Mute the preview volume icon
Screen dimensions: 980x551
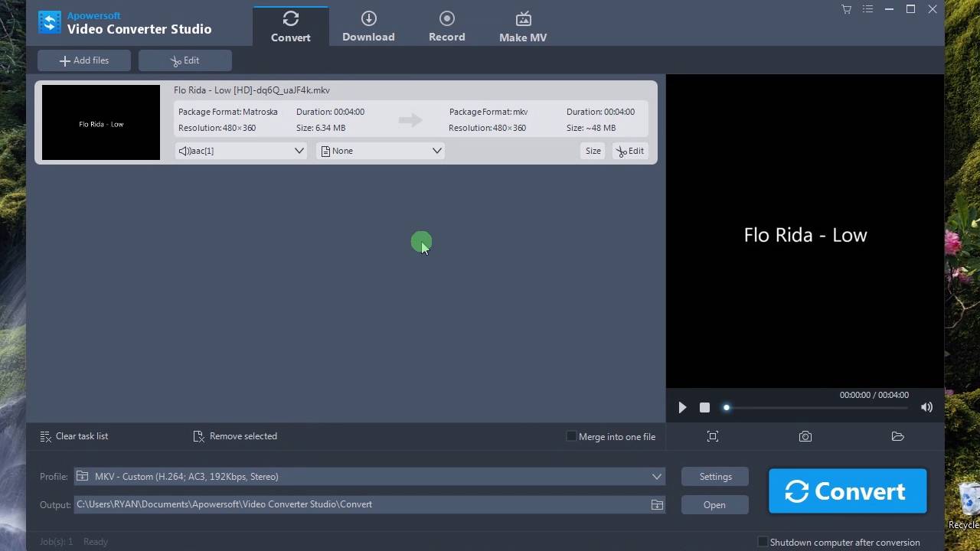(926, 408)
